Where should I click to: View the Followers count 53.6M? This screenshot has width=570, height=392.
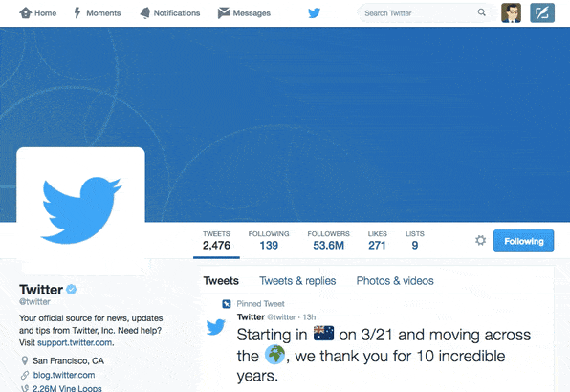click(x=328, y=240)
